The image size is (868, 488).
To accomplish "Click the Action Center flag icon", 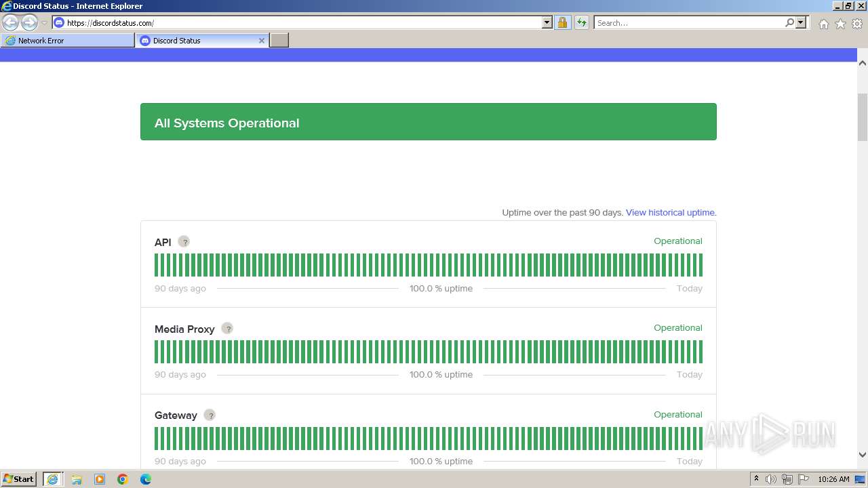I will tap(804, 479).
